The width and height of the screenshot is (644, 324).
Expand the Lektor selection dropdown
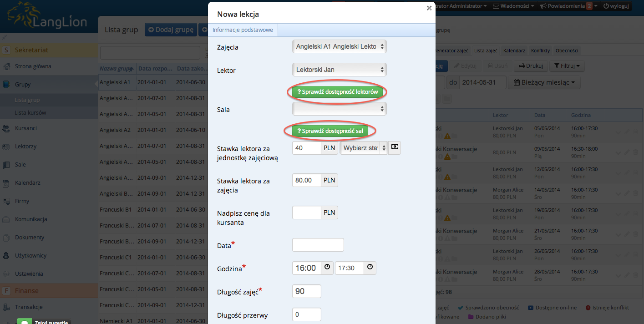tap(339, 70)
